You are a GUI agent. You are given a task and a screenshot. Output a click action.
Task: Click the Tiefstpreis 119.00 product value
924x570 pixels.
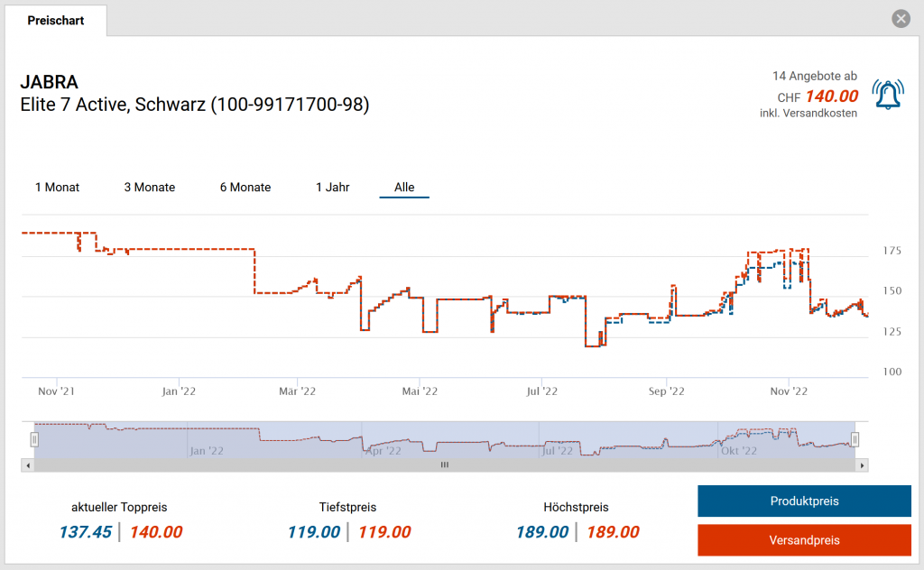(314, 532)
